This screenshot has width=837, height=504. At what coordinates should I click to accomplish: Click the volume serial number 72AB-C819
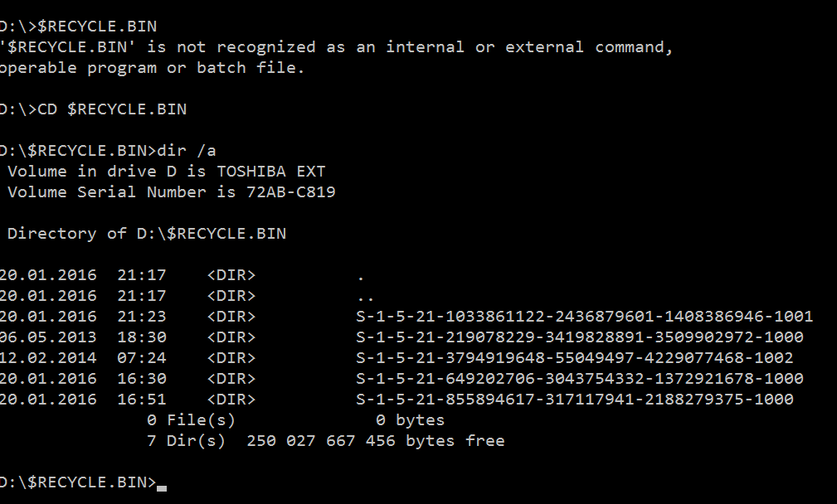point(291,192)
